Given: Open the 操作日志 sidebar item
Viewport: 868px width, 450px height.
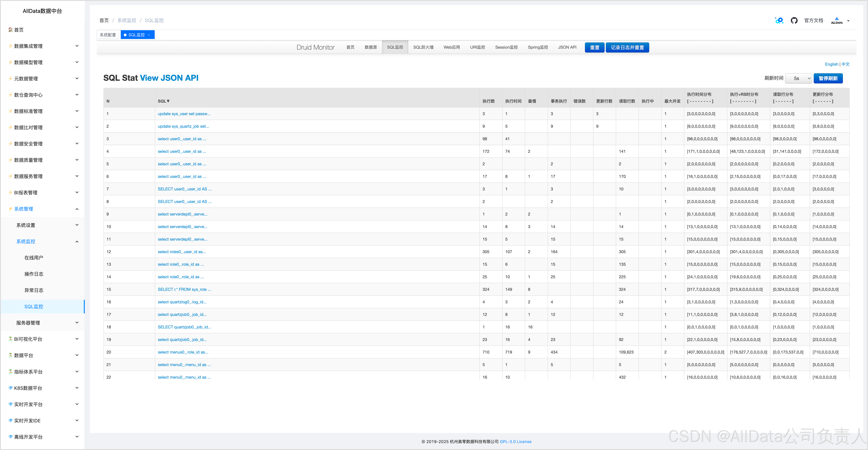Looking at the screenshot, I should coord(34,274).
